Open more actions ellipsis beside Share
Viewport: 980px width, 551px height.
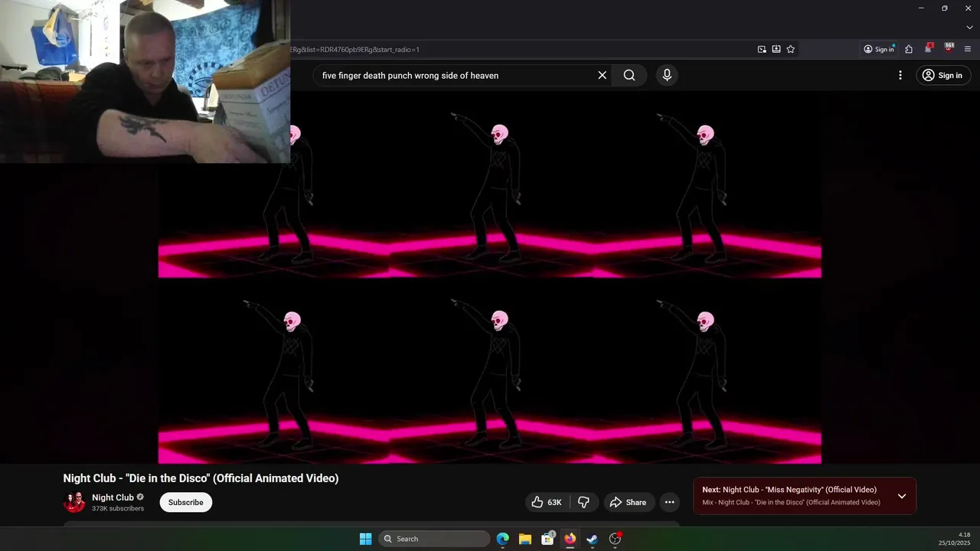click(x=669, y=502)
